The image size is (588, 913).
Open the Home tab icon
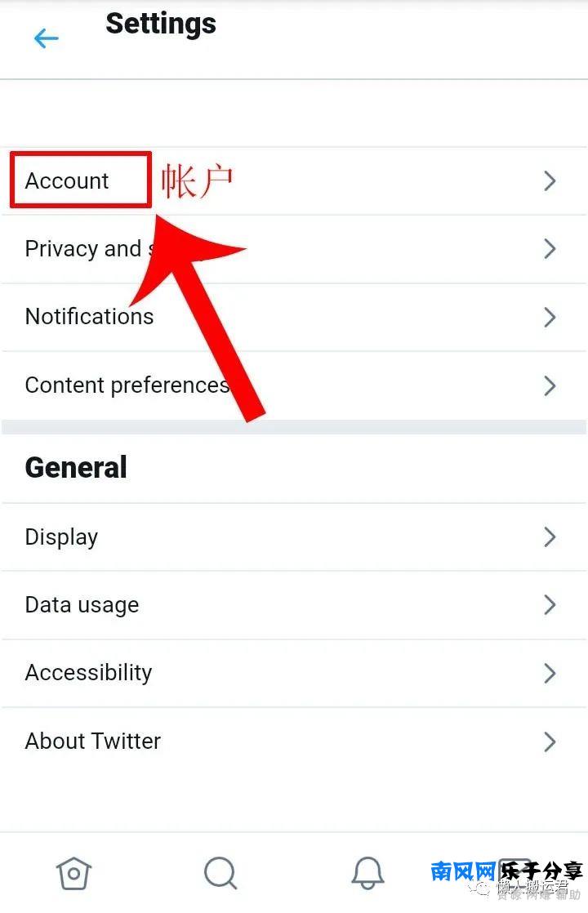(x=74, y=873)
